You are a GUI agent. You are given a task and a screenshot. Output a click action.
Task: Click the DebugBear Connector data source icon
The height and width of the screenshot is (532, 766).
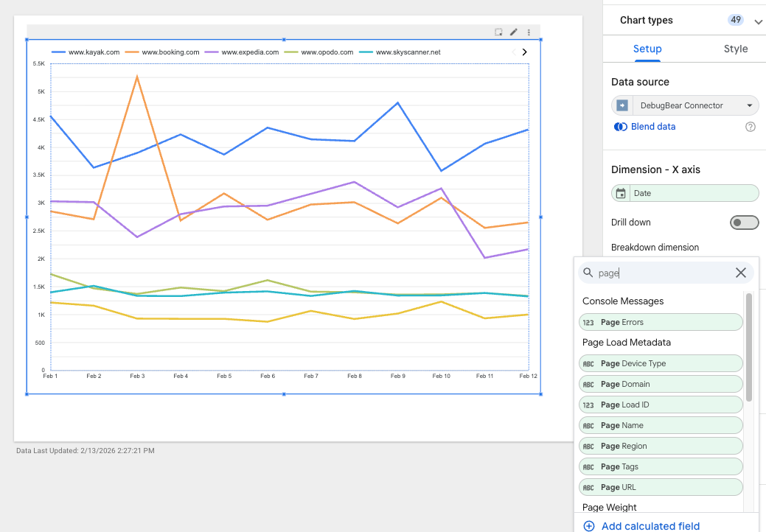click(x=622, y=105)
